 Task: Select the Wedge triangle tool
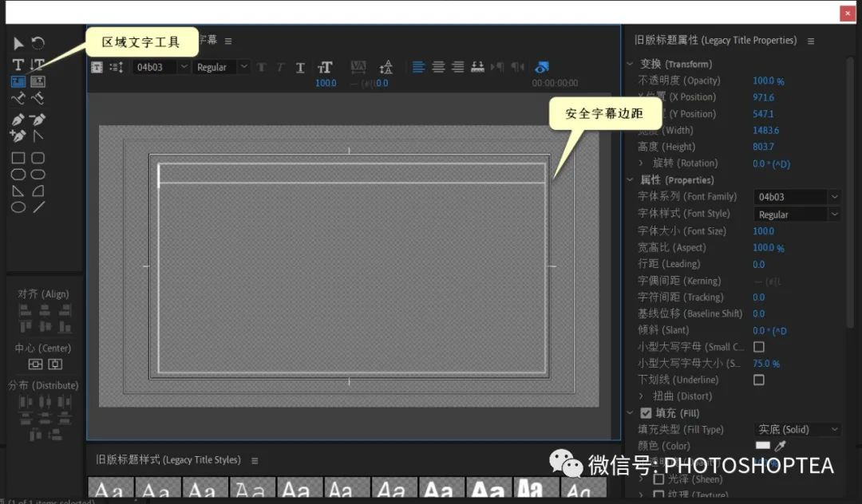click(x=18, y=191)
